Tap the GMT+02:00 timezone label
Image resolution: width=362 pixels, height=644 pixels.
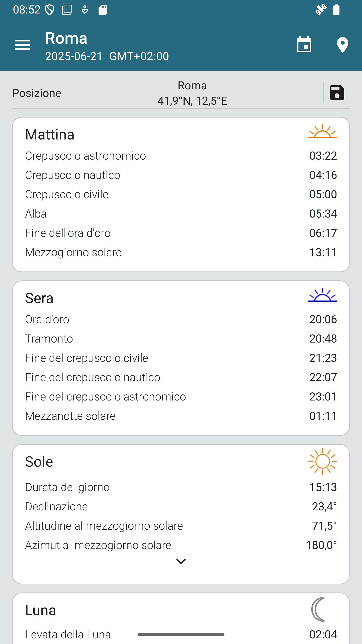tap(139, 56)
